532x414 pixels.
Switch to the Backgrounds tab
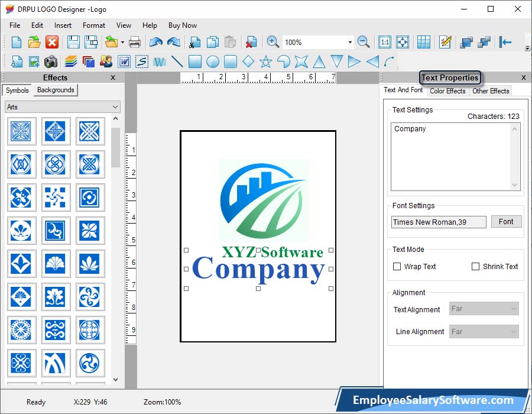[x=56, y=90]
